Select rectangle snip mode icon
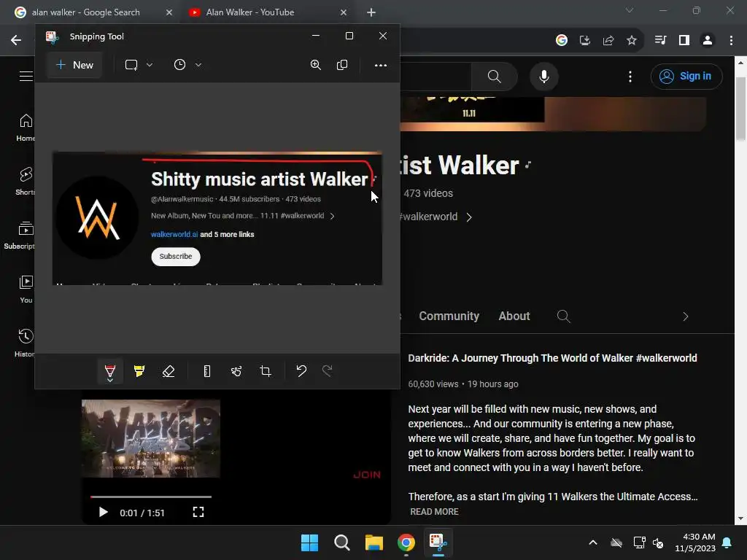This screenshot has height=560, width=747. click(x=131, y=65)
